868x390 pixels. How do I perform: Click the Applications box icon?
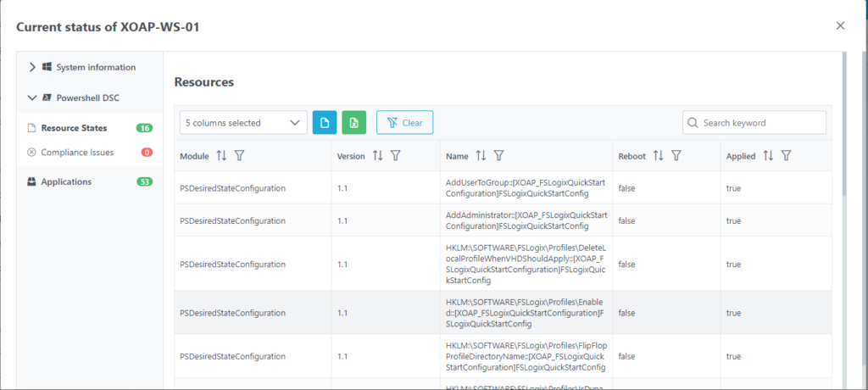coord(31,181)
